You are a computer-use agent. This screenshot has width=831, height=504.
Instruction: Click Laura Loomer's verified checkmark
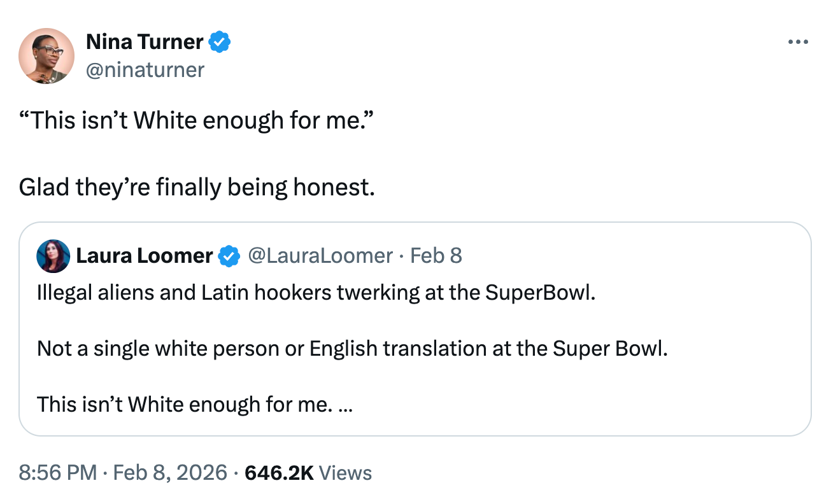229,256
